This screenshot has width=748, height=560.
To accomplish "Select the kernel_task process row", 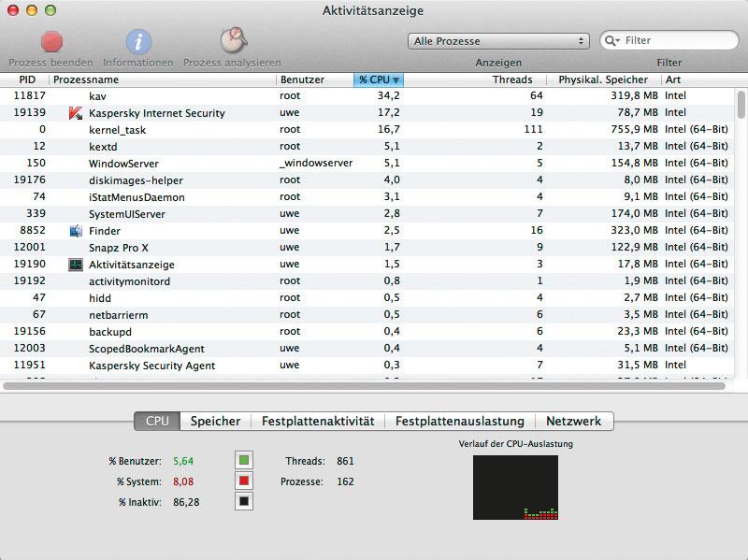I will tap(367, 130).
